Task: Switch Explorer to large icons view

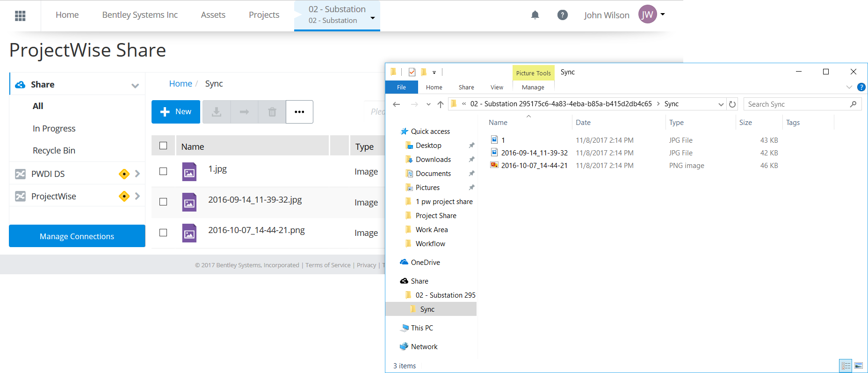Action: click(x=859, y=366)
